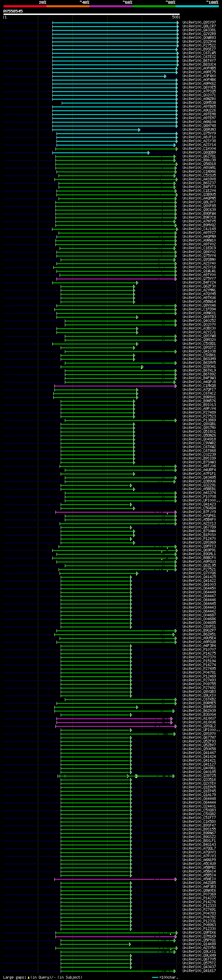
Task: Click hit label UniRef100_B4FVT3
Action: [199, 187]
